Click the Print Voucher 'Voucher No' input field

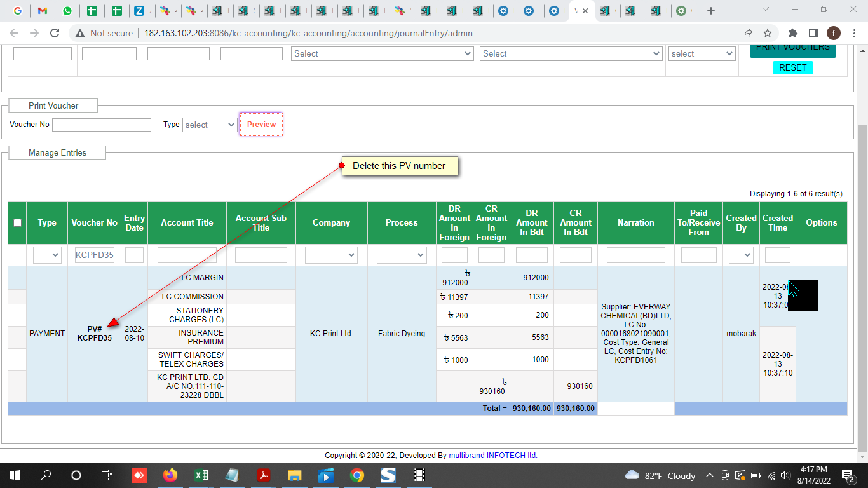pos(102,125)
